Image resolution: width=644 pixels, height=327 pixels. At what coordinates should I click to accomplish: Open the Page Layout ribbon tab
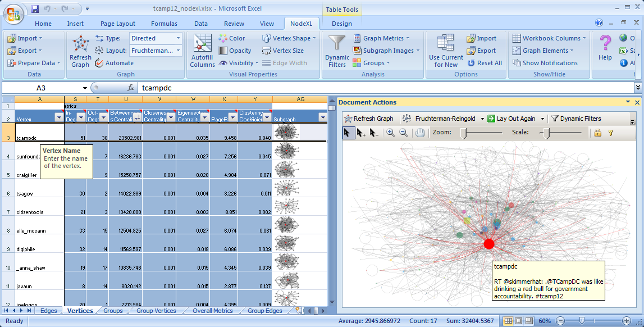(118, 24)
